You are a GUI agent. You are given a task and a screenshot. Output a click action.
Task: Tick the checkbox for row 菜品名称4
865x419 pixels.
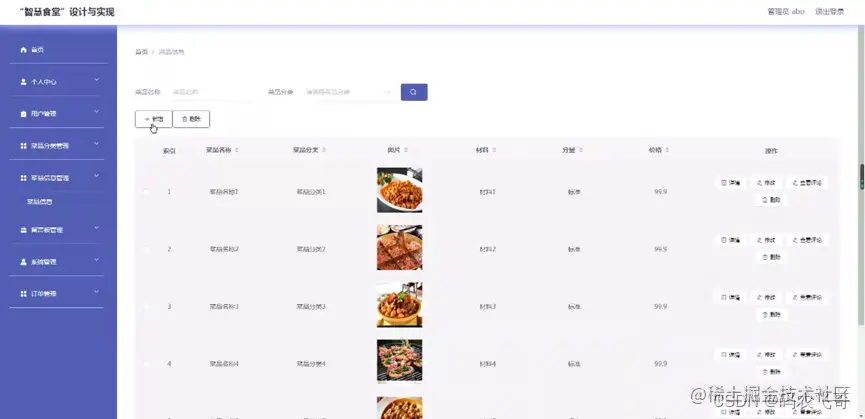[146, 364]
